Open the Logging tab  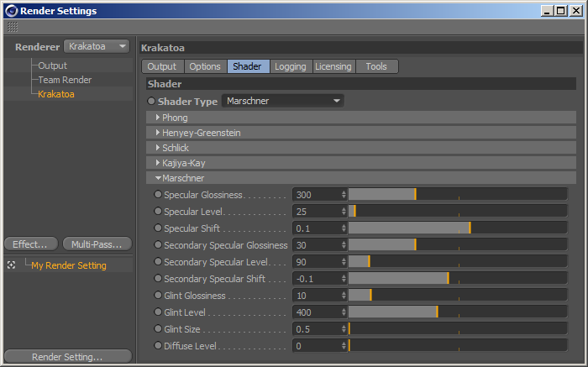click(291, 66)
